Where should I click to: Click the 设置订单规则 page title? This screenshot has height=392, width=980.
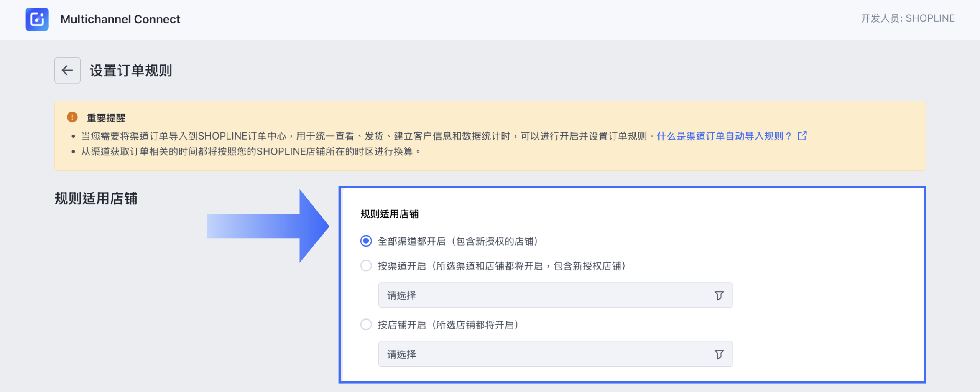pyautogui.click(x=131, y=71)
